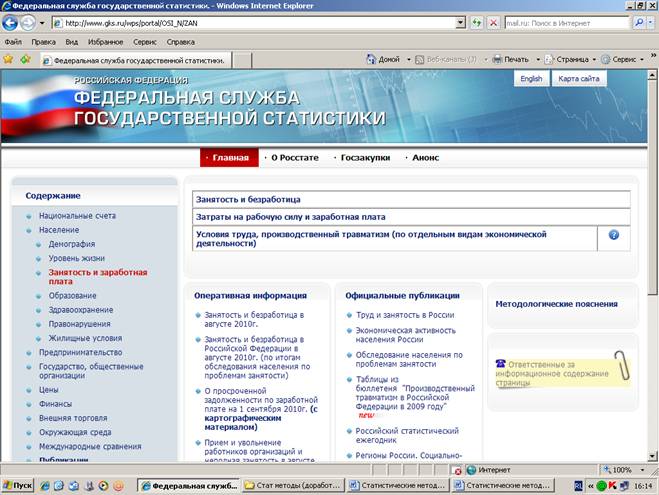Click the English language button

531,79
